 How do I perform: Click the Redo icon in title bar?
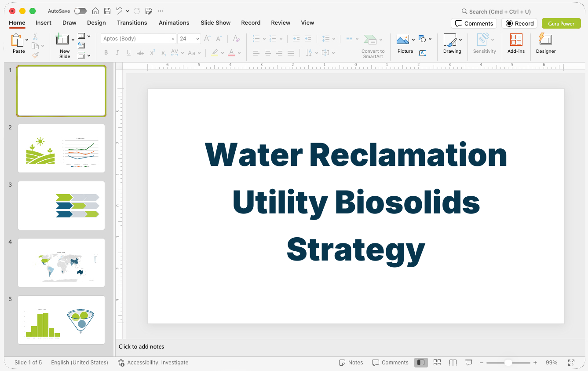137,11
